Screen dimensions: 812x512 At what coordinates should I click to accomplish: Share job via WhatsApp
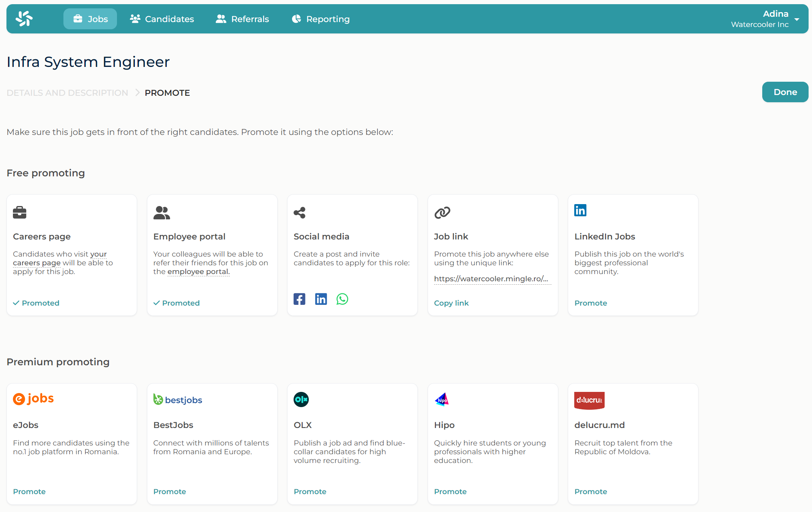pos(342,299)
